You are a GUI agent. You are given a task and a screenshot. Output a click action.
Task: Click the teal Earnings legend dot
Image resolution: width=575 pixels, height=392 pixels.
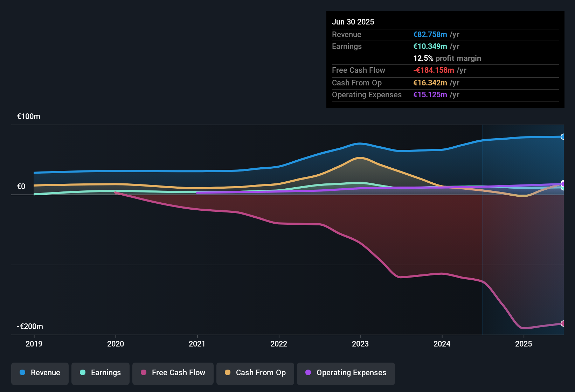click(x=83, y=372)
